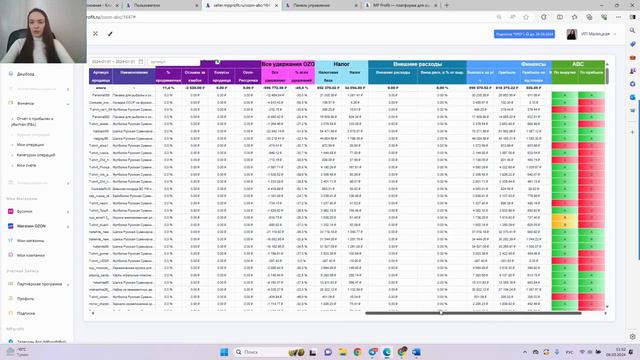
Task: Open a new browser tab
Action: [447, 5]
